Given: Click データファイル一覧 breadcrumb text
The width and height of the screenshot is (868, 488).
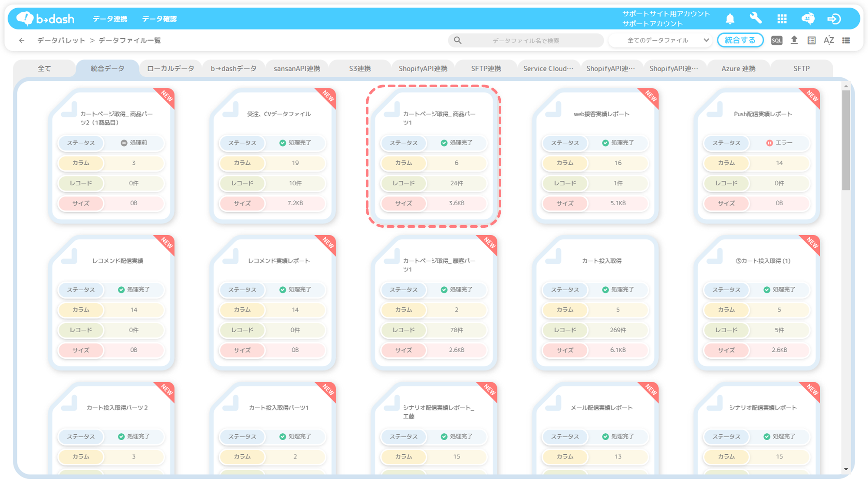Looking at the screenshot, I should click(130, 40).
